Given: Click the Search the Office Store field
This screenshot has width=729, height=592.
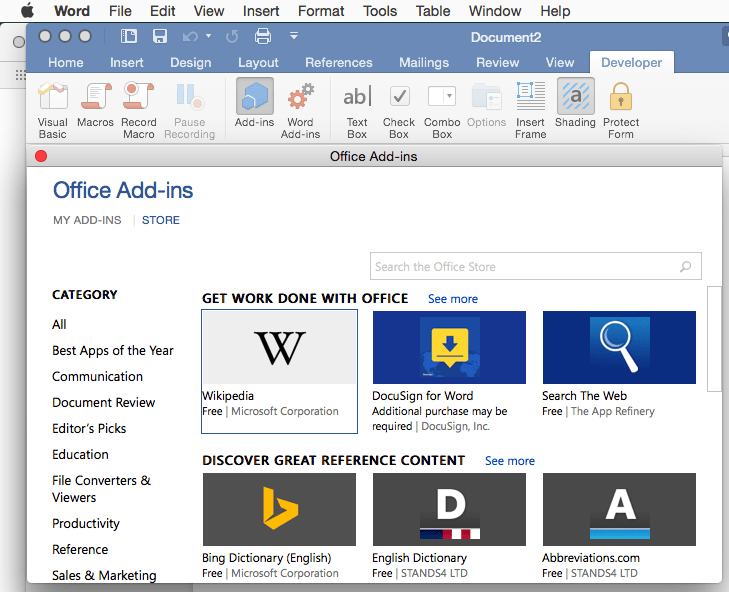Looking at the screenshot, I should 525,267.
